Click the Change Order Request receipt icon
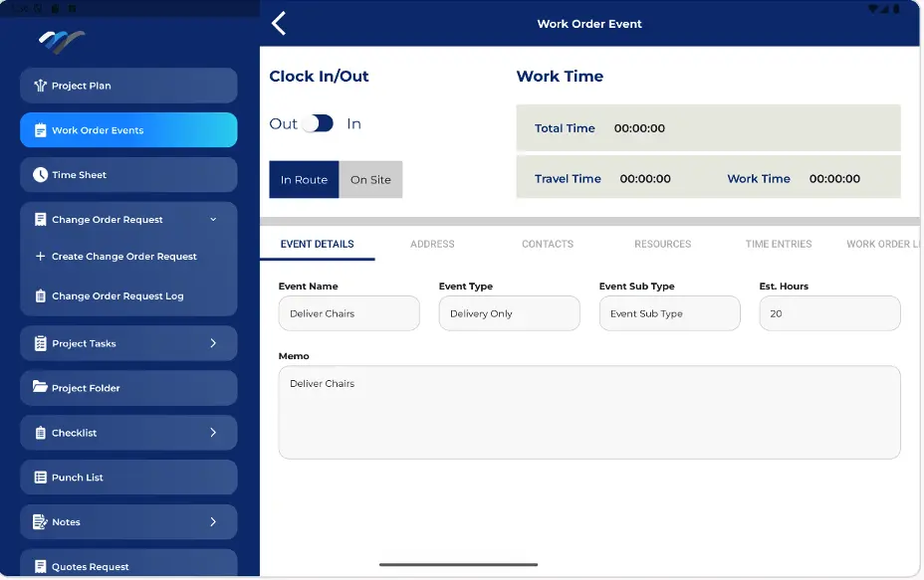This screenshot has width=924, height=580. (40, 220)
